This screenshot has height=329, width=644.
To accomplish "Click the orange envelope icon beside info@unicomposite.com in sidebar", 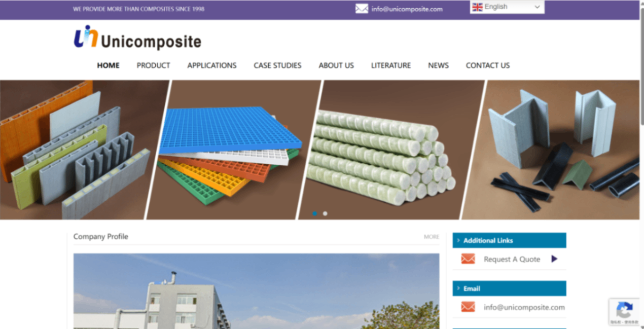I will (468, 307).
